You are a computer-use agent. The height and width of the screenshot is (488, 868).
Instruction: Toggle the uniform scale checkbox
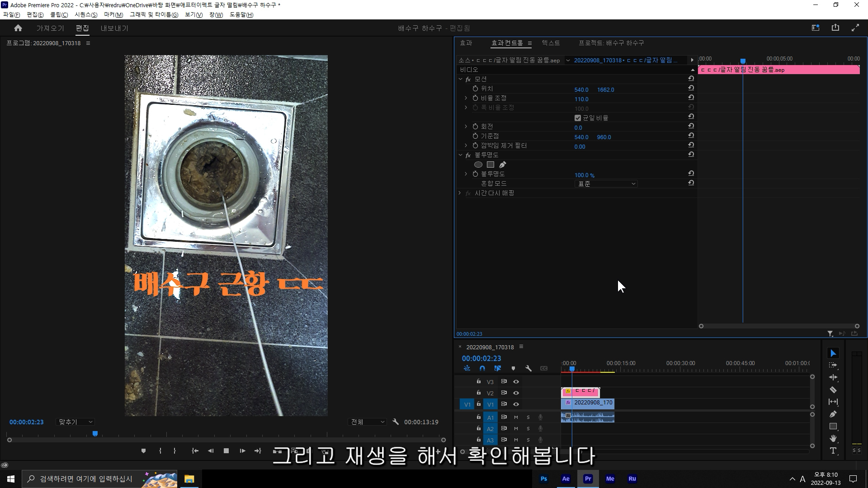click(577, 118)
